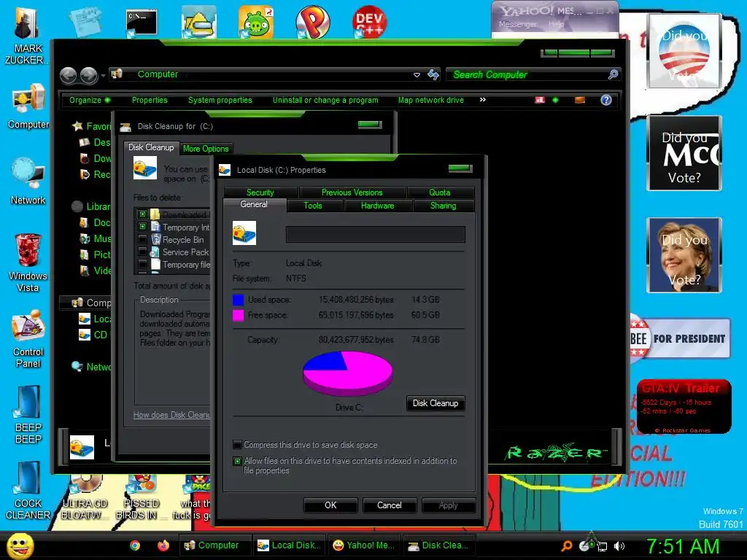Click the preview pane icon in Computer toolbar

click(x=580, y=100)
